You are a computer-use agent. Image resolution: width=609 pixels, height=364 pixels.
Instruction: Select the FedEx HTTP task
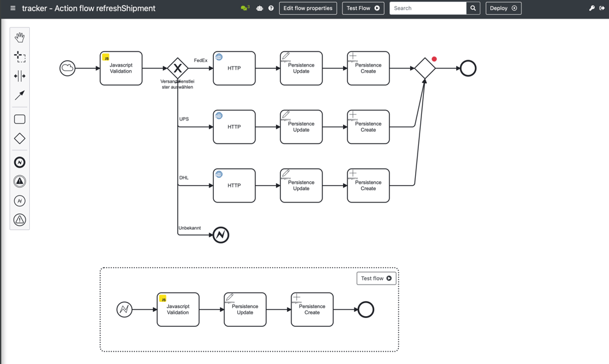click(x=234, y=68)
